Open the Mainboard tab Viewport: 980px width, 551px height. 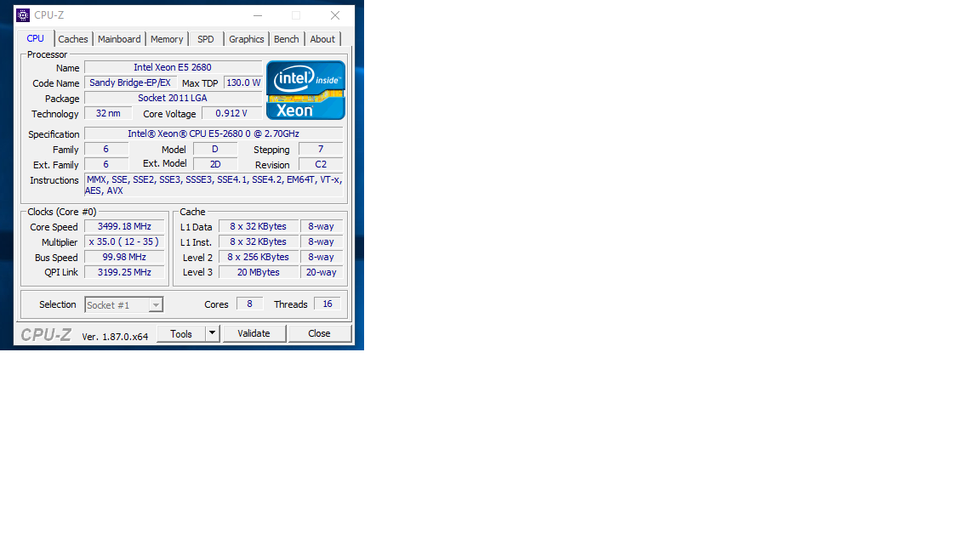(x=119, y=39)
